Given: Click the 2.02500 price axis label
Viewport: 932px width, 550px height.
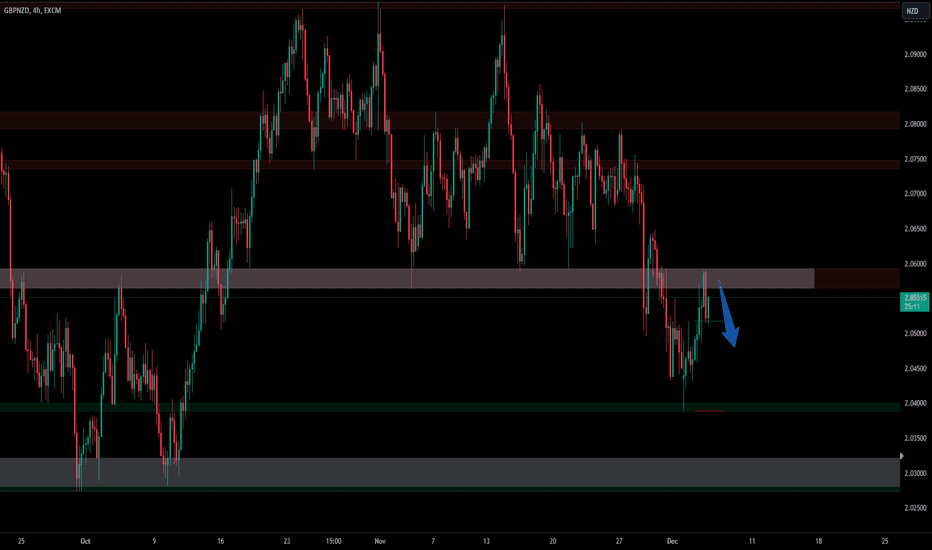Looking at the screenshot, I should click(x=915, y=508).
